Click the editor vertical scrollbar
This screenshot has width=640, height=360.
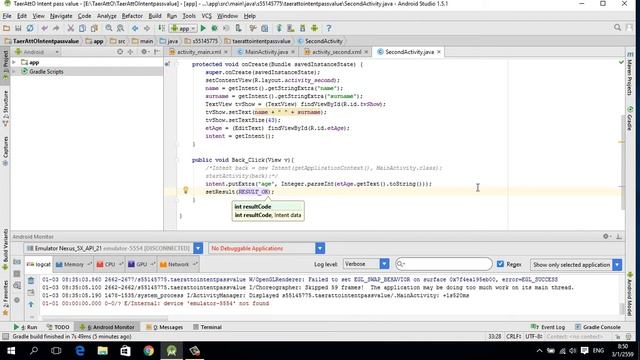[622, 161]
